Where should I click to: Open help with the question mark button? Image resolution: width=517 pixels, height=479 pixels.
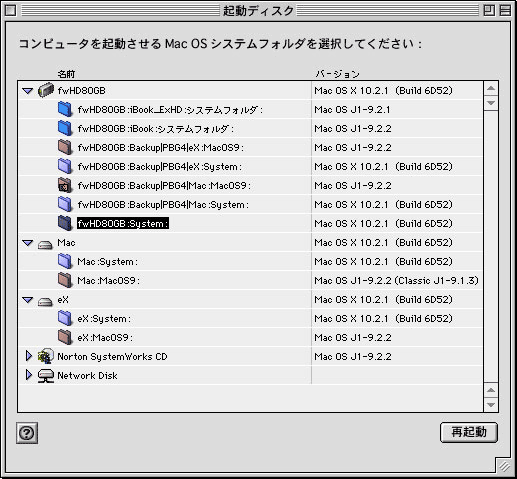[27, 433]
